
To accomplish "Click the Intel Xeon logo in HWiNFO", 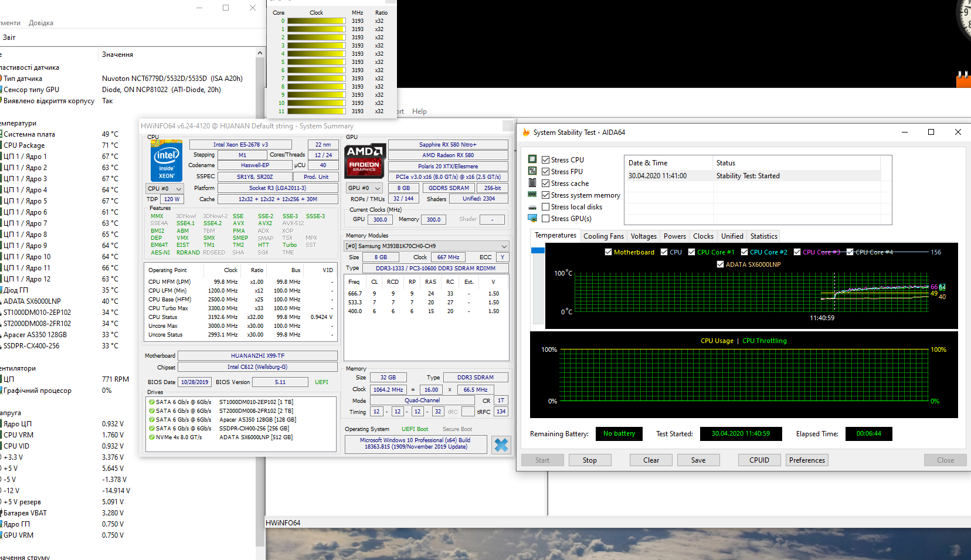I will (x=167, y=160).
